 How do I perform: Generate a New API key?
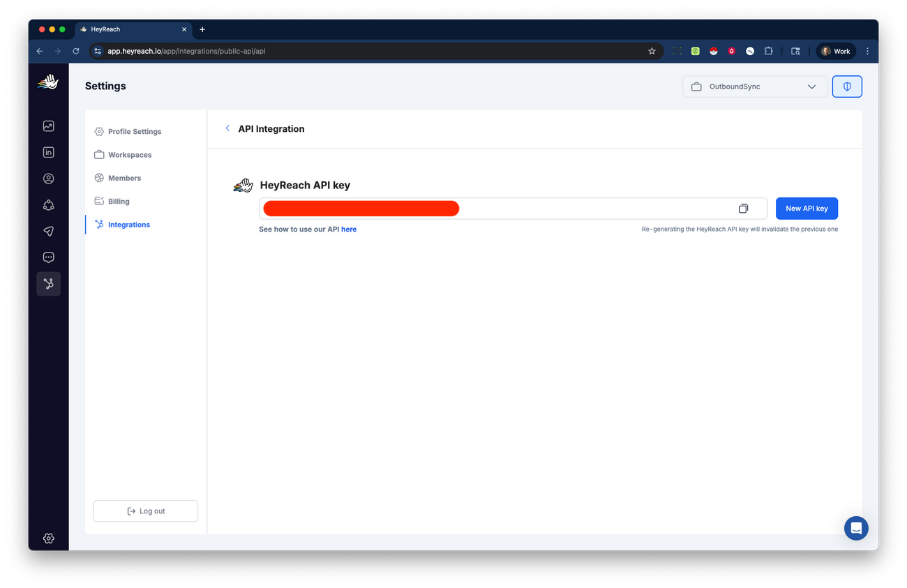pos(807,208)
